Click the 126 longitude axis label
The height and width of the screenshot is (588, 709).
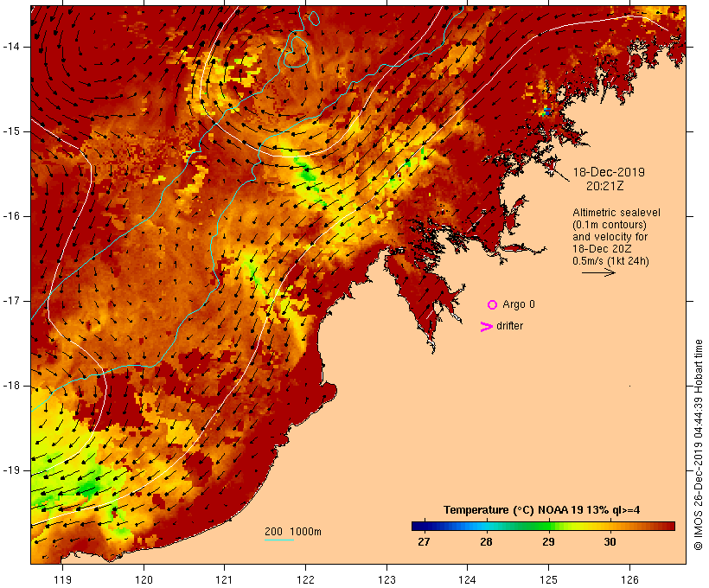point(629,579)
